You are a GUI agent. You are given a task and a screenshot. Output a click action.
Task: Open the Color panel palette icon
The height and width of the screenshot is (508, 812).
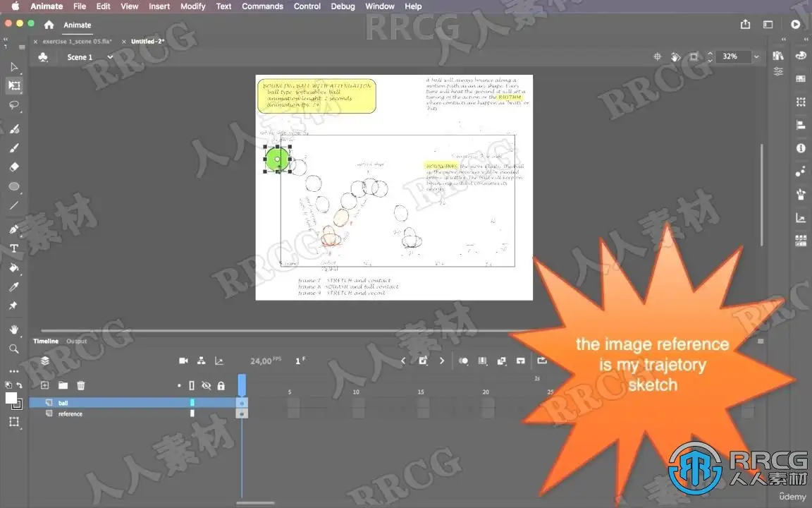tap(801, 56)
